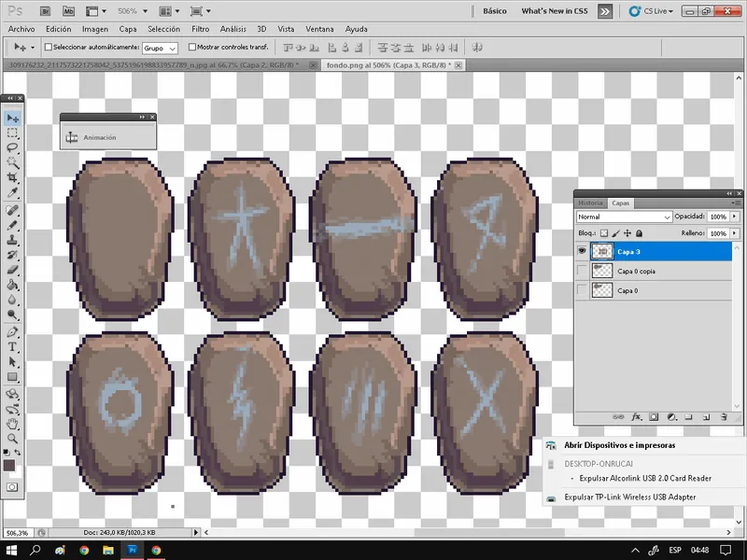Open the Imagen menu
Image resolution: width=747 pixels, height=560 pixels.
pos(95,29)
